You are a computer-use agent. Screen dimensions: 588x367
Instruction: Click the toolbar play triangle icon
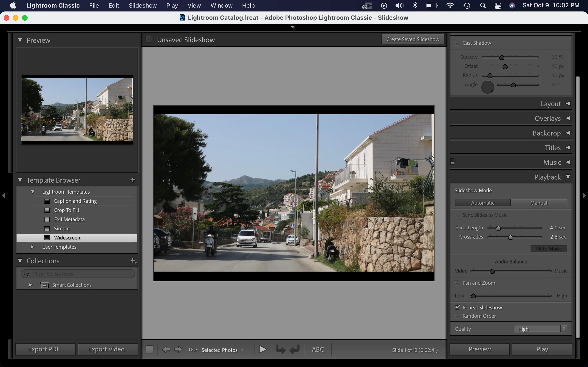click(262, 350)
